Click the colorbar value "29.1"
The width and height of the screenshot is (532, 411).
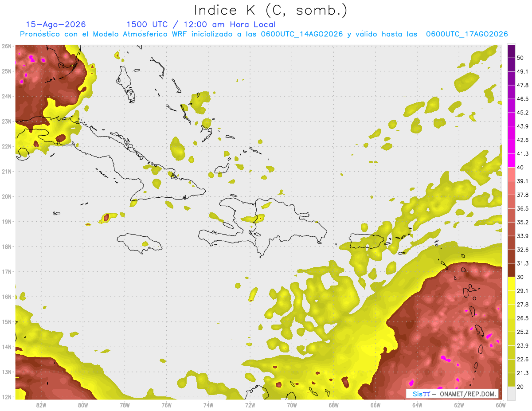click(523, 291)
